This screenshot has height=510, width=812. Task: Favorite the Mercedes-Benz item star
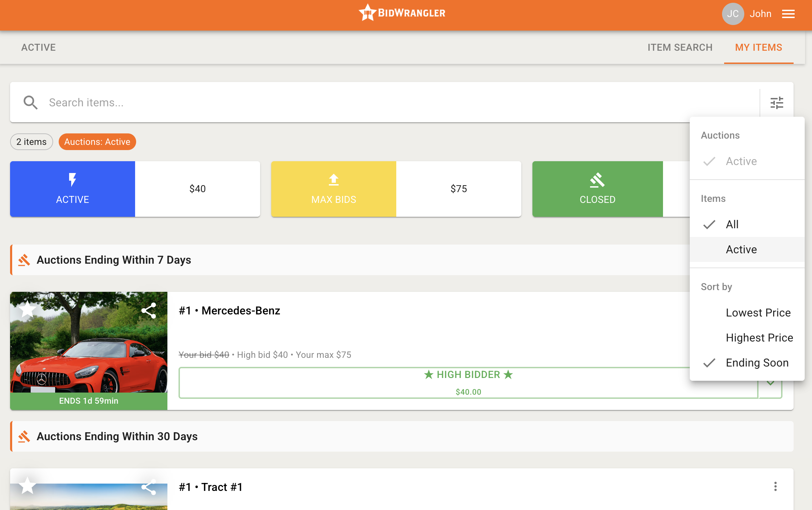pyautogui.click(x=27, y=309)
